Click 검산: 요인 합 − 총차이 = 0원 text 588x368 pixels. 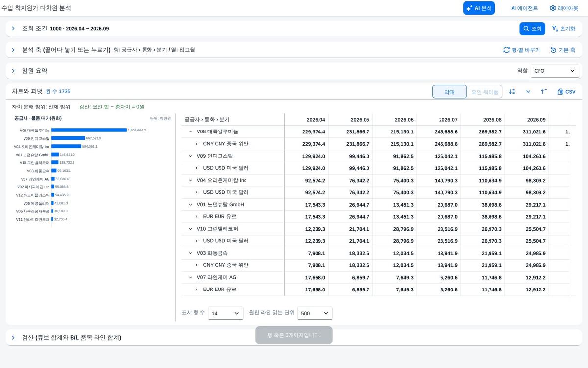pos(112,107)
